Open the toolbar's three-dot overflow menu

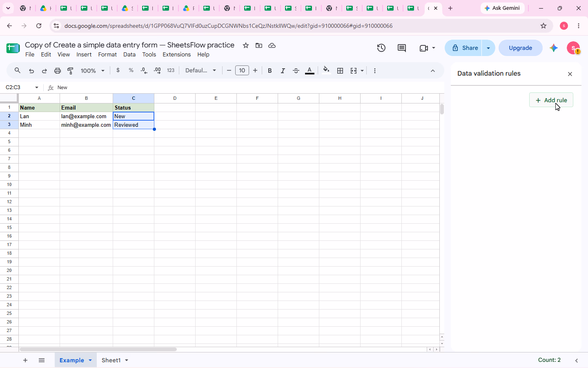(375, 71)
